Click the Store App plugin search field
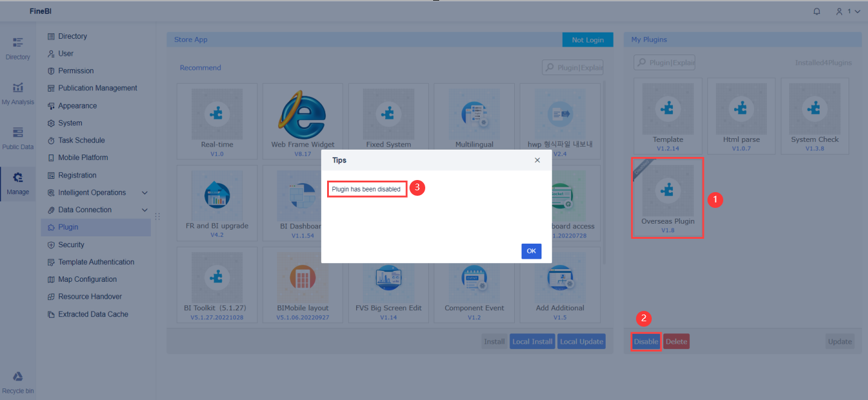868x400 pixels. [x=572, y=67]
